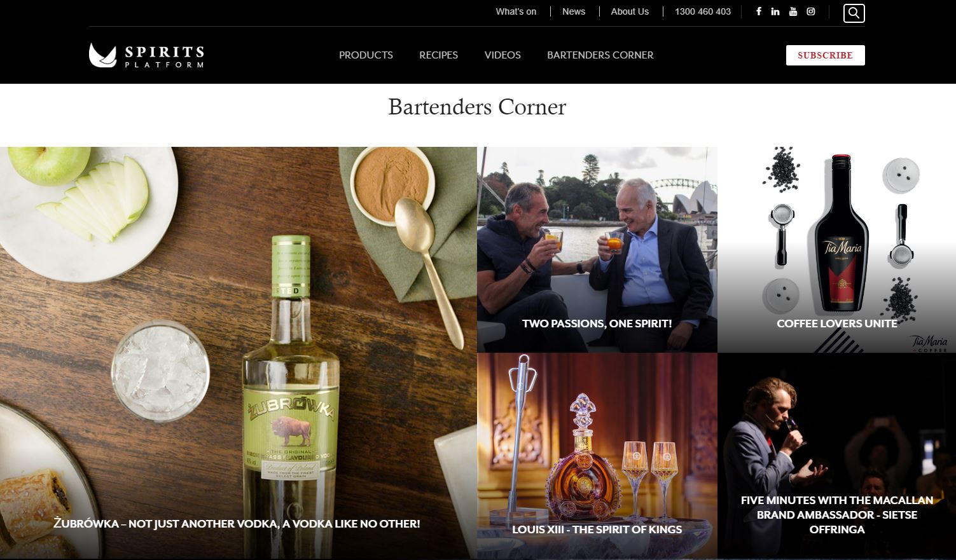Open Coffee Lovers Unite Tia Maria tile
956x560 pixels.
(x=836, y=250)
